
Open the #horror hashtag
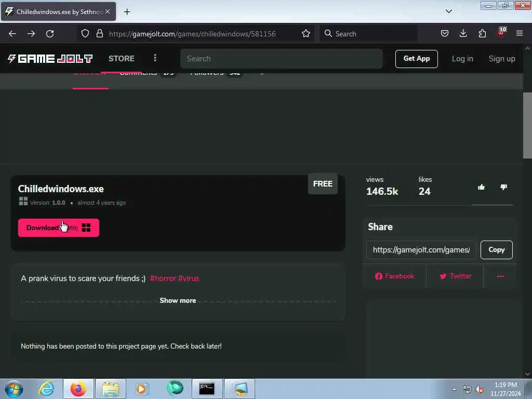(163, 278)
